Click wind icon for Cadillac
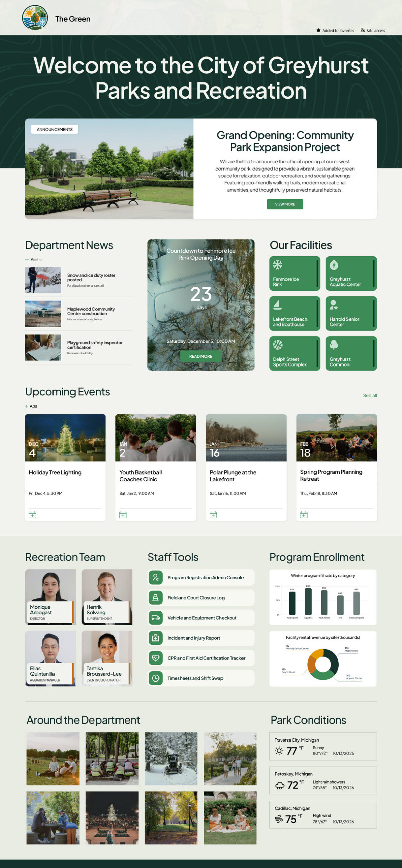402x868 pixels. coord(279,819)
